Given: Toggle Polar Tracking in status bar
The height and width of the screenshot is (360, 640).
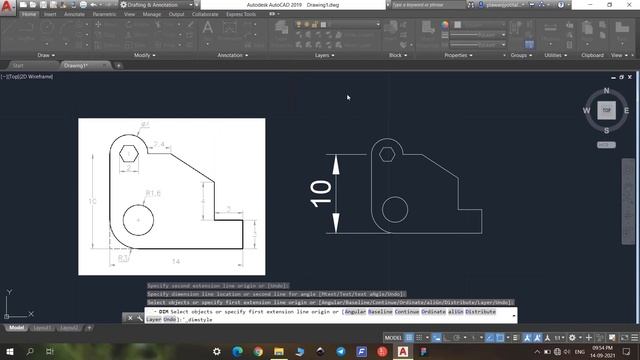Looking at the screenshot, I should [457, 338].
